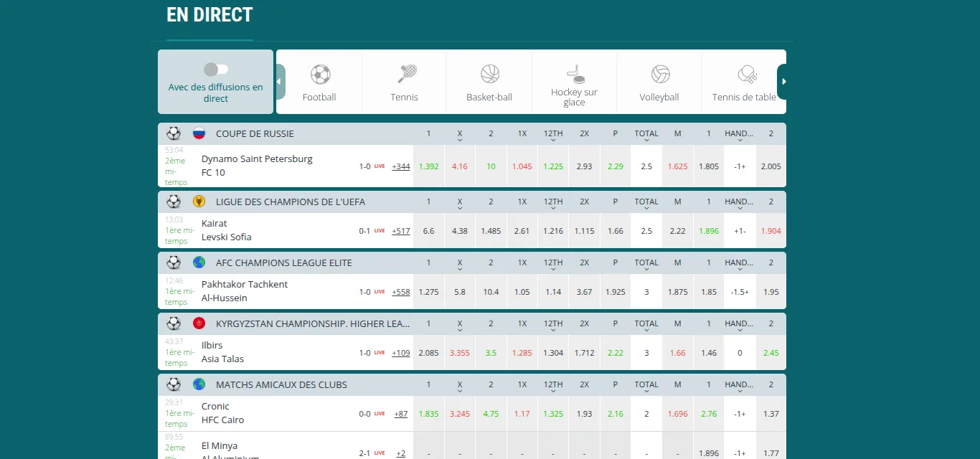Select draw odds 4.16 in Coupe de Russie
The width and height of the screenshot is (980, 459).
coord(460,166)
